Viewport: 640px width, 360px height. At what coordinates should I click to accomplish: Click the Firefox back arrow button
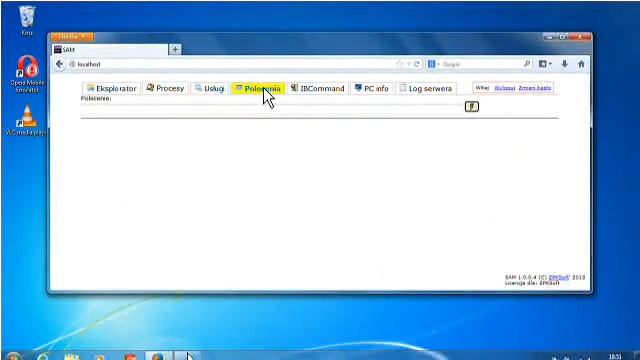60,64
